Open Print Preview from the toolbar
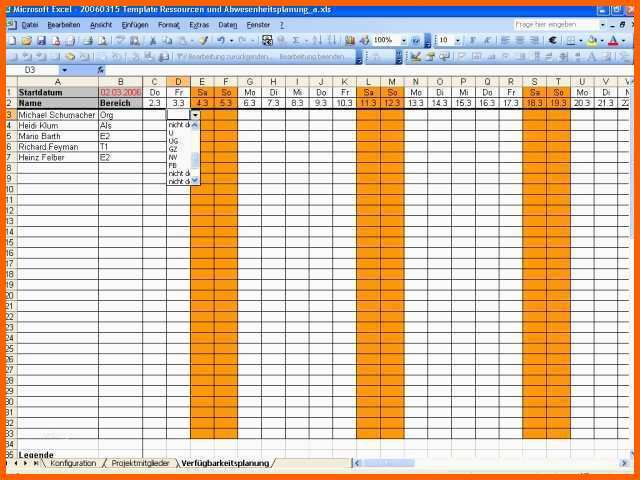 pos(103,40)
